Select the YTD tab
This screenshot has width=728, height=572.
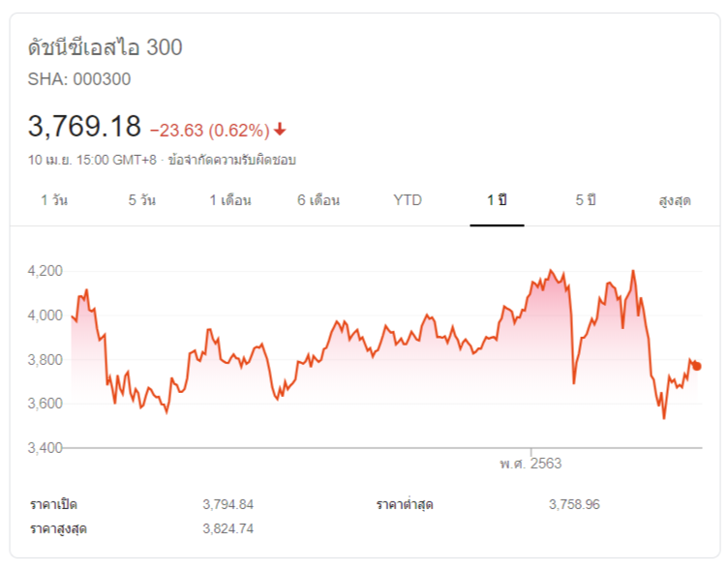point(408,200)
